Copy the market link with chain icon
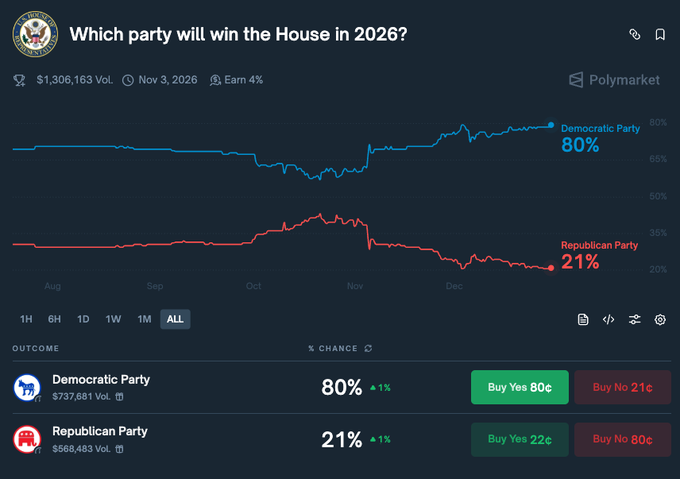The width and height of the screenshot is (680, 479). (x=634, y=34)
